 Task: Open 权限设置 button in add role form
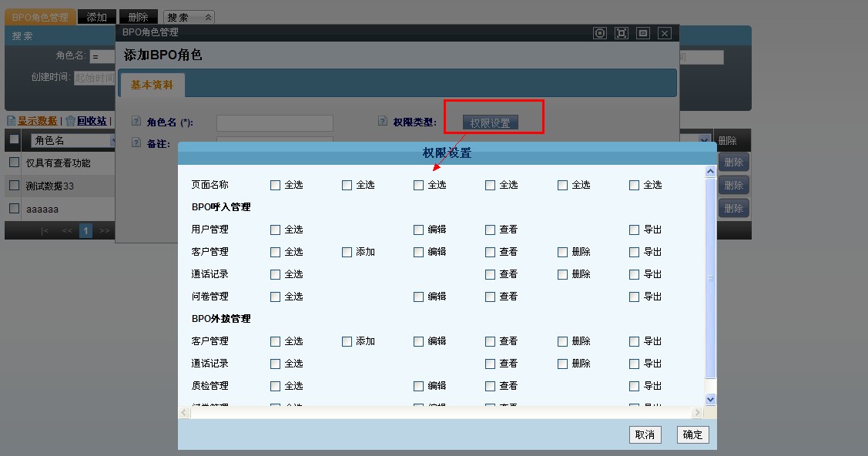click(490, 122)
